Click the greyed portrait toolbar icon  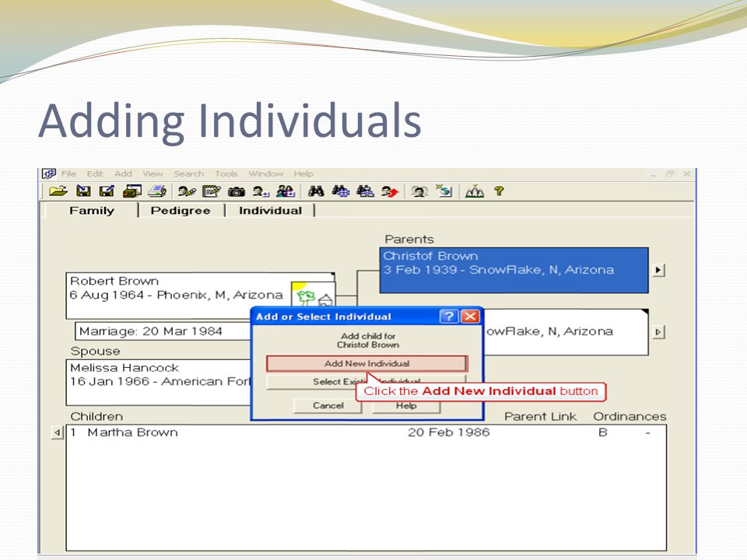click(419, 191)
